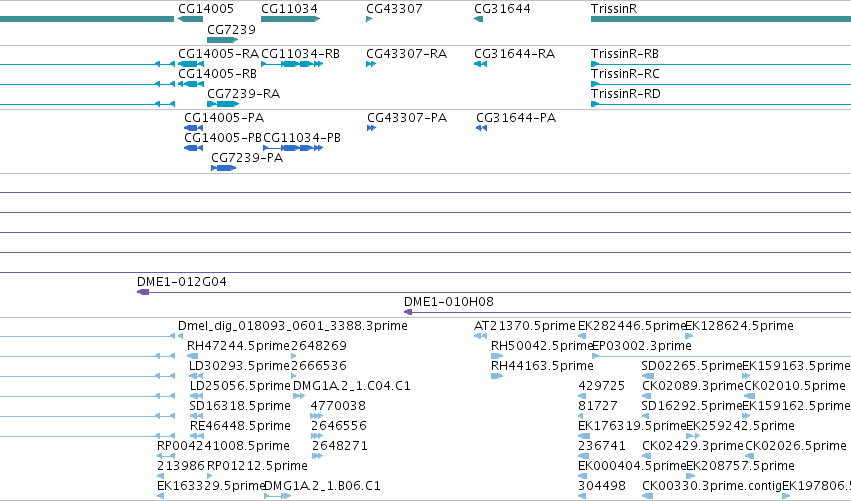Click the SD16318.5prime EST
This screenshot has height=501, width=851.
(196, 416)
